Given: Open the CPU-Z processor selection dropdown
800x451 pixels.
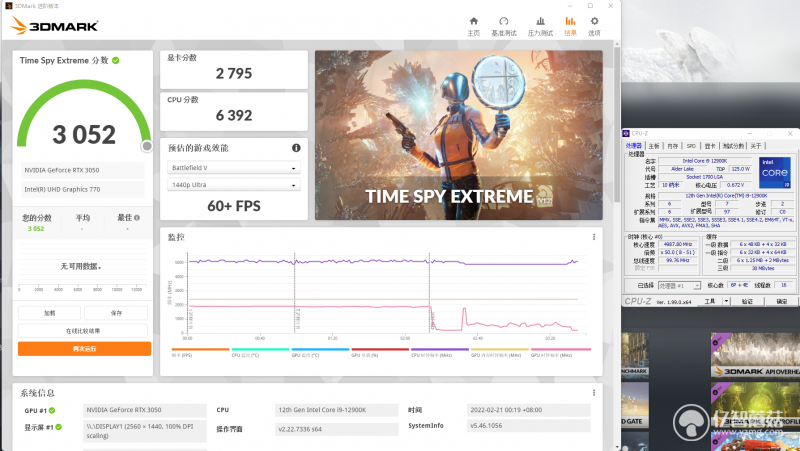Looking at the screenshot, I should click(680, 286).
